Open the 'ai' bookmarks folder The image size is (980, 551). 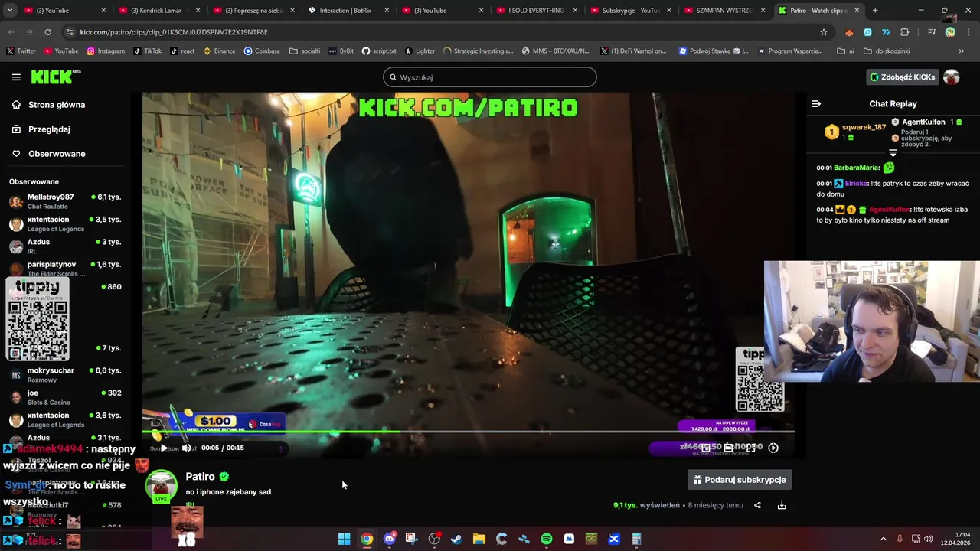click(x=845, y=51)
